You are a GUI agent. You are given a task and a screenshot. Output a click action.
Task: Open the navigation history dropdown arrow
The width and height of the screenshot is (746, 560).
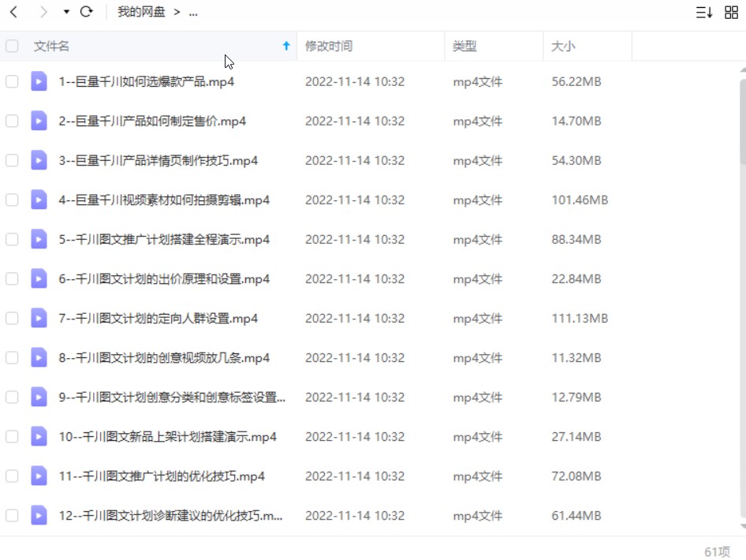coord(66,12)
